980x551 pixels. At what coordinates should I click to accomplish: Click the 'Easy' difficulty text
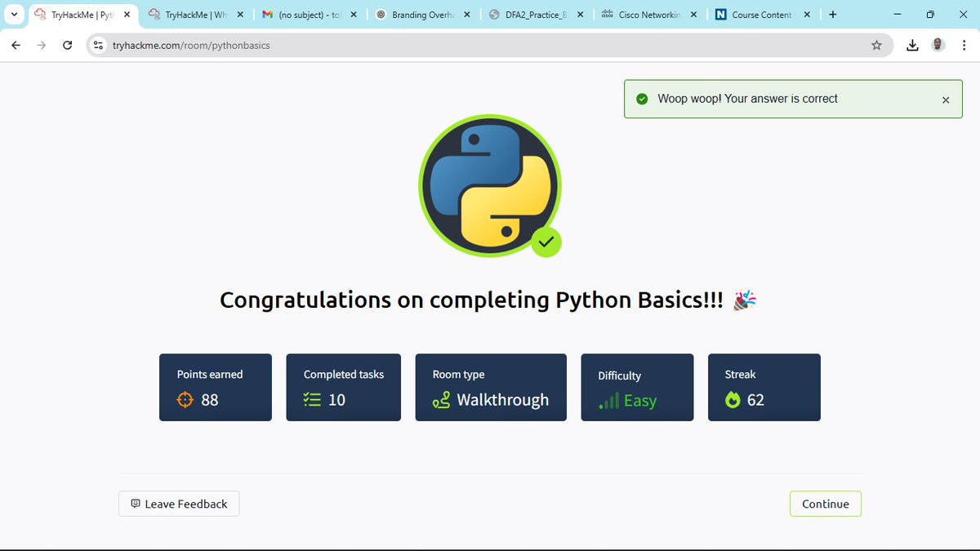coord(640,401)
